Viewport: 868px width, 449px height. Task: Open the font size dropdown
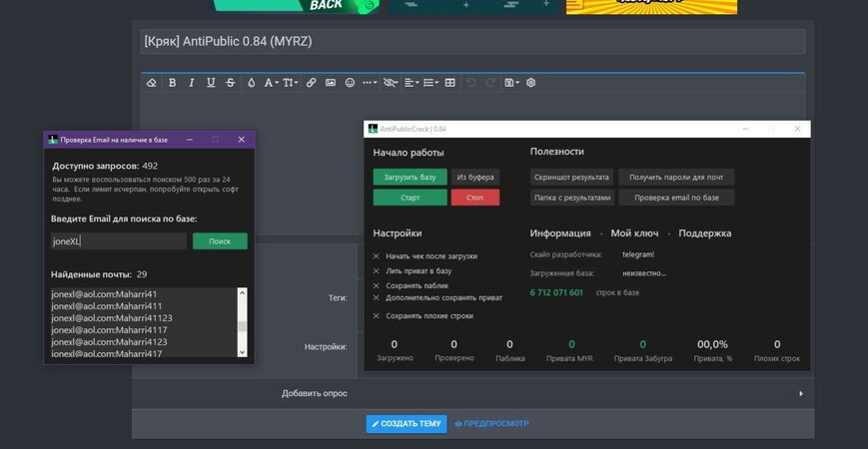[x=290, y=83]
